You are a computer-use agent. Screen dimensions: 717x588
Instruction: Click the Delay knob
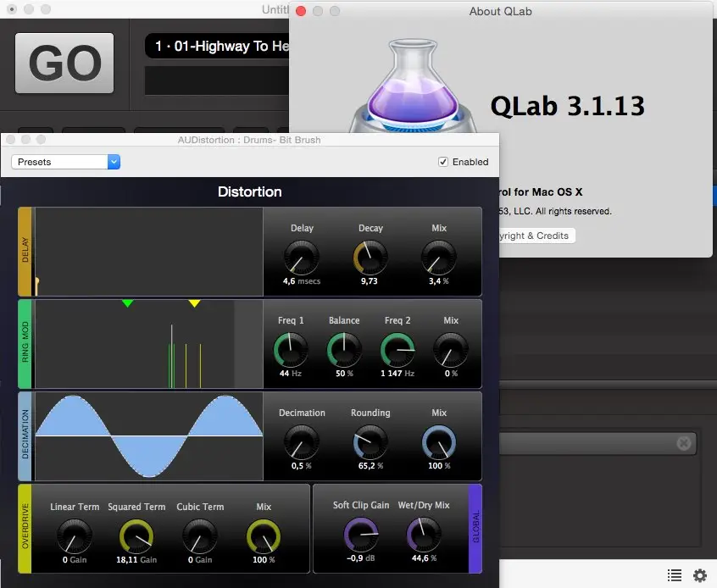[302, 258]
